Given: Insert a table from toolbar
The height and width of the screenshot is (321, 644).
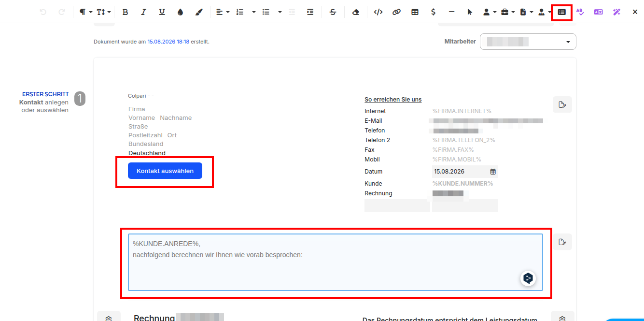Looking at the screenshot, I should tap(415, 12).
